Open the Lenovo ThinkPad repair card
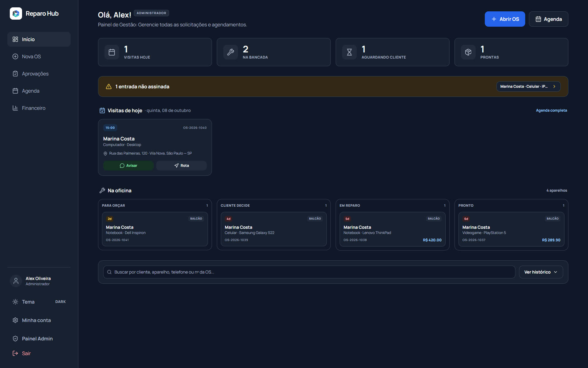The height and width of the screenshot is (368, 588). (393, 229)
